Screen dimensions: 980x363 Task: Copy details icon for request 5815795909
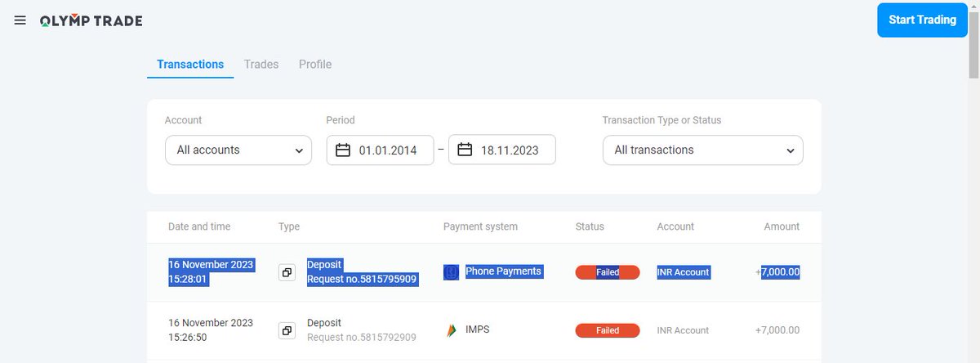(x=287, y=272)
